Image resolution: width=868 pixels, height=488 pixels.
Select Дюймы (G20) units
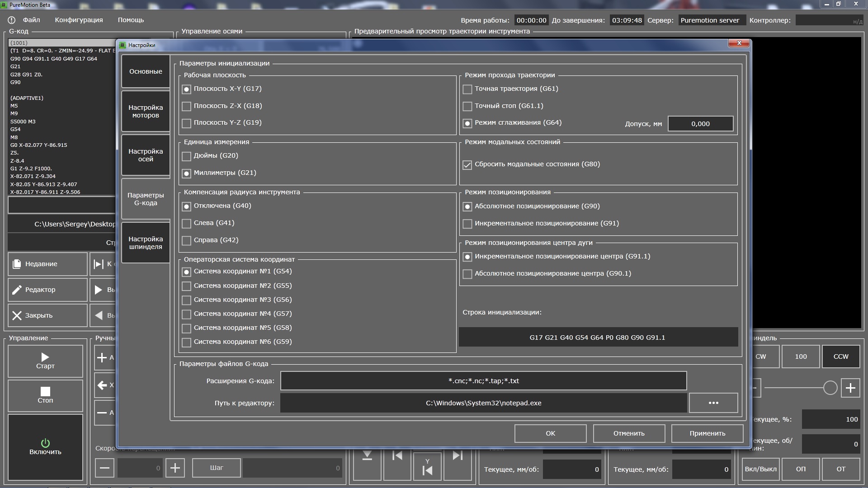coord(186,156)
